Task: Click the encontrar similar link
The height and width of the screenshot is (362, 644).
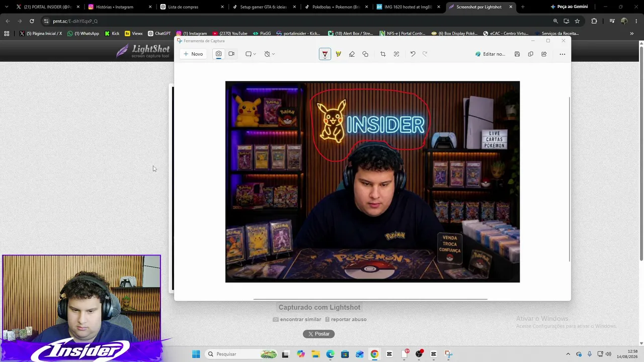Action: pos(297,319)
